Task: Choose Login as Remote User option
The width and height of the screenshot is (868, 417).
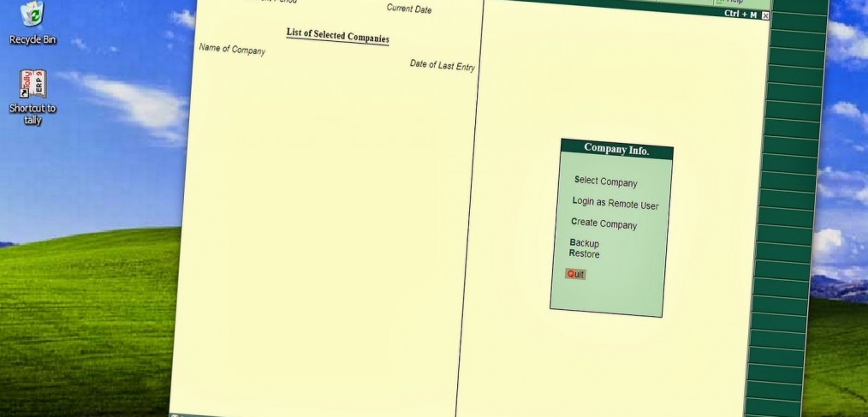Action: [615, 203]
